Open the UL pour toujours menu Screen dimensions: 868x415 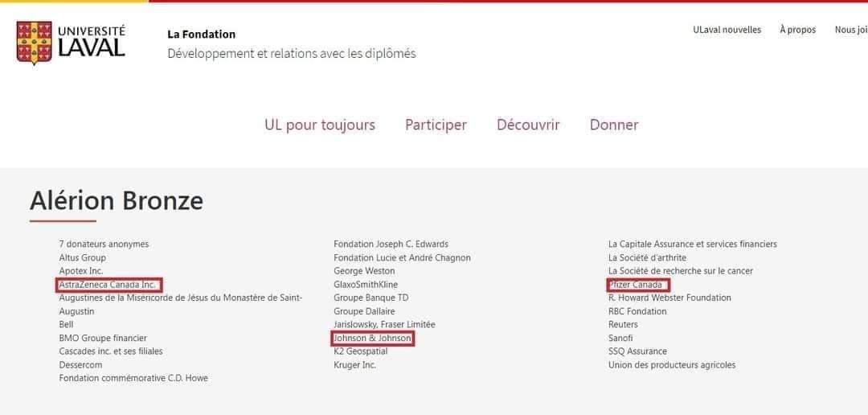point(319,125)
